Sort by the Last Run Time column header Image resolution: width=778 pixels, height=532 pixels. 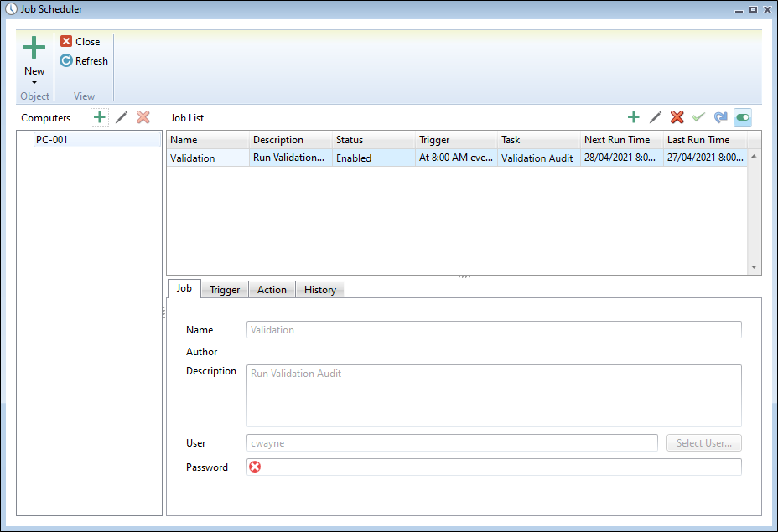705,140
